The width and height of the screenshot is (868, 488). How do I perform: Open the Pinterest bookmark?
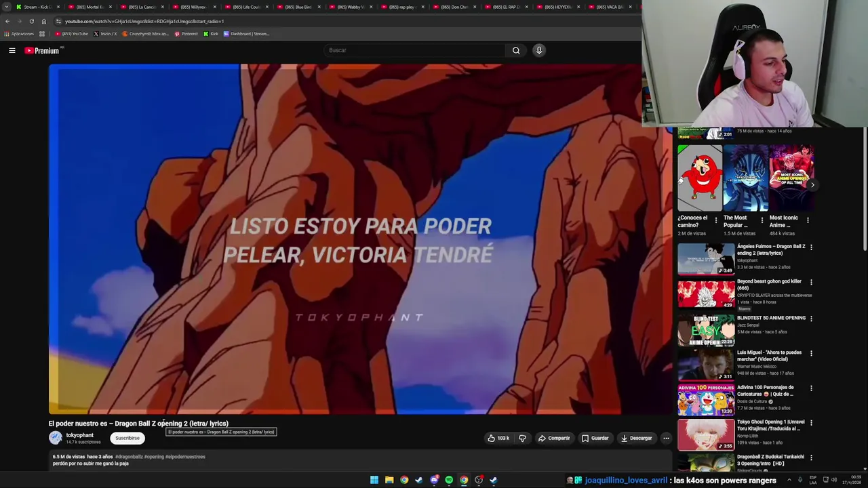[x=186, y=33]
